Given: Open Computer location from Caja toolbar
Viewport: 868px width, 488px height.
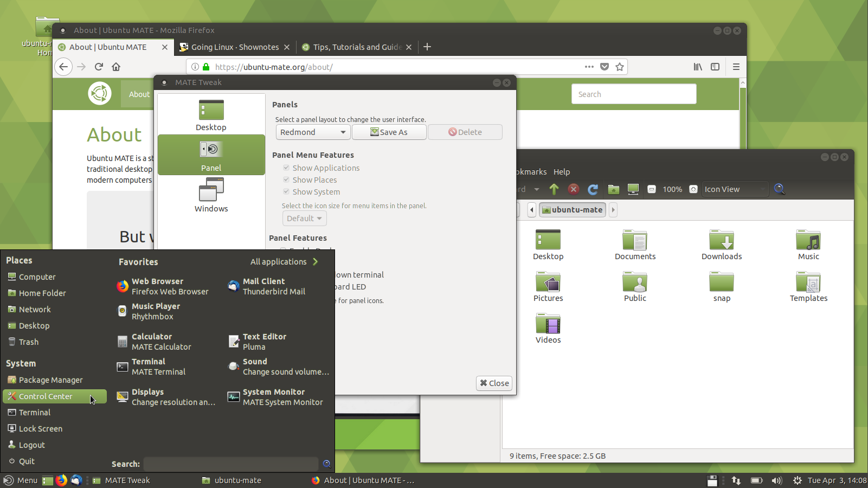Looking at the screenshot, I should [633, 189].
